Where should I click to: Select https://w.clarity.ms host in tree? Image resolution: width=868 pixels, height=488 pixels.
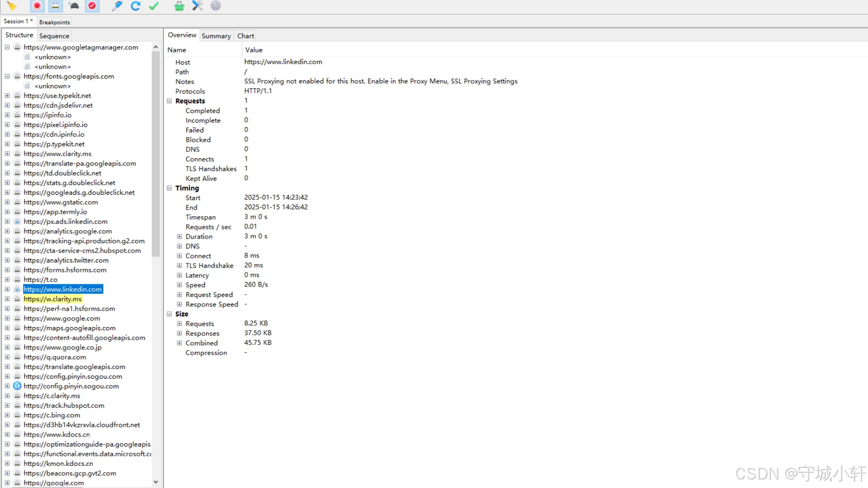pyautogui.click(x=52, y=299)
